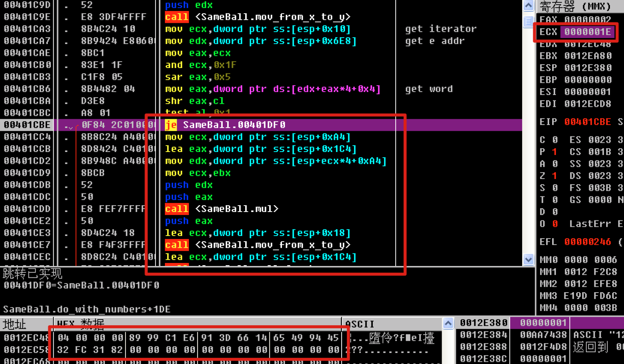Select the C flag value
Viewport: 624px width, 364px height.
tap(554, 140)
